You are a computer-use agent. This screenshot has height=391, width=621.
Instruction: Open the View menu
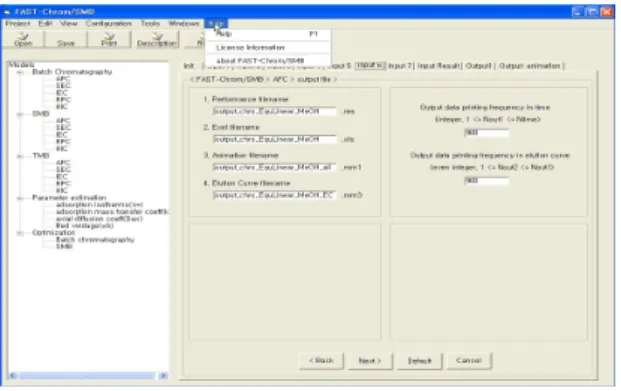[69, 23]
